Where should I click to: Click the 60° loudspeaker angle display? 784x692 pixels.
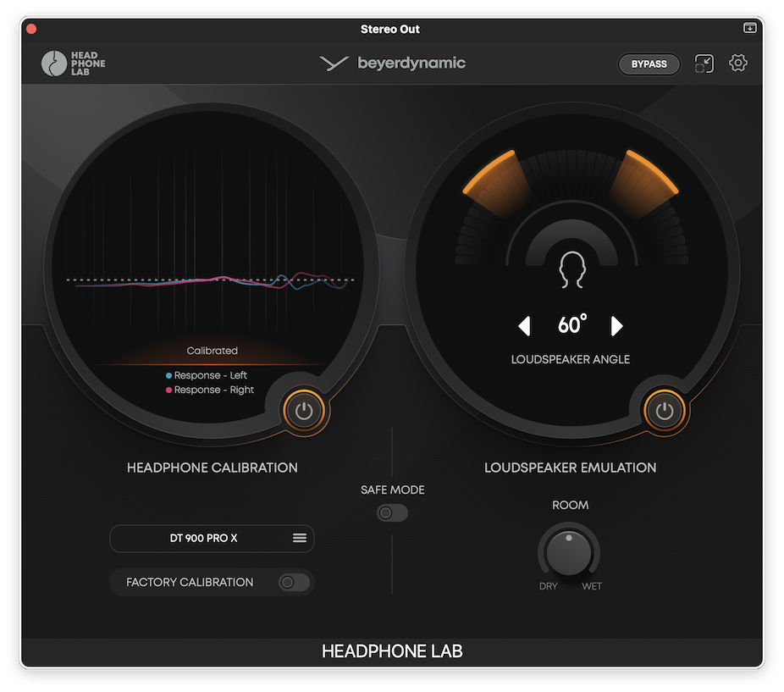point(571,324)
